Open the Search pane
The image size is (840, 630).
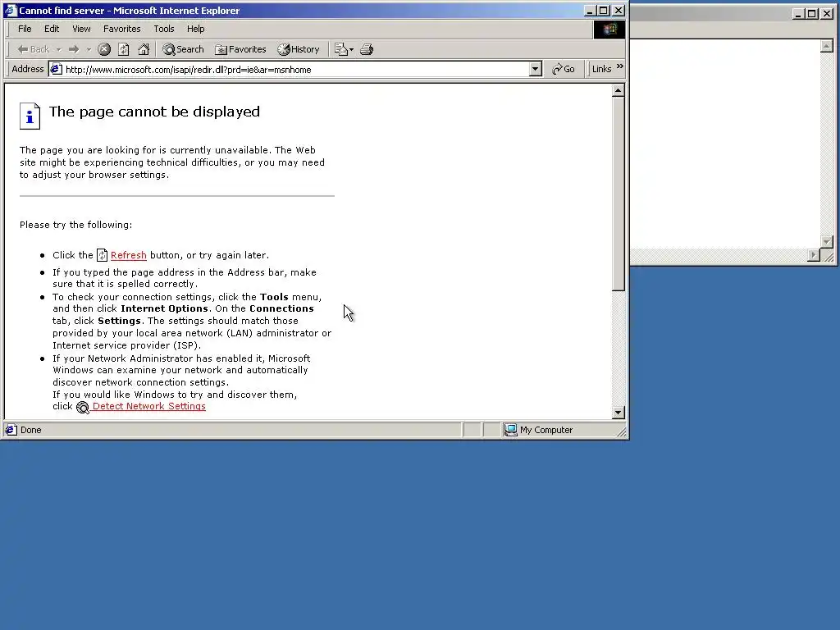(183, 49)
